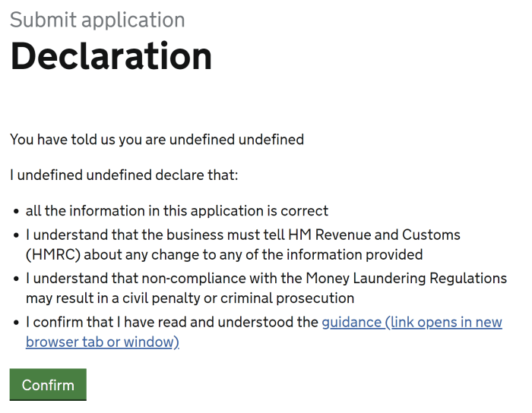The height and width of the screenshot is (413, 532).
Task: Click the 'I confirm that I have read' text
Action: pyautogui.click(x=106, y=322)
